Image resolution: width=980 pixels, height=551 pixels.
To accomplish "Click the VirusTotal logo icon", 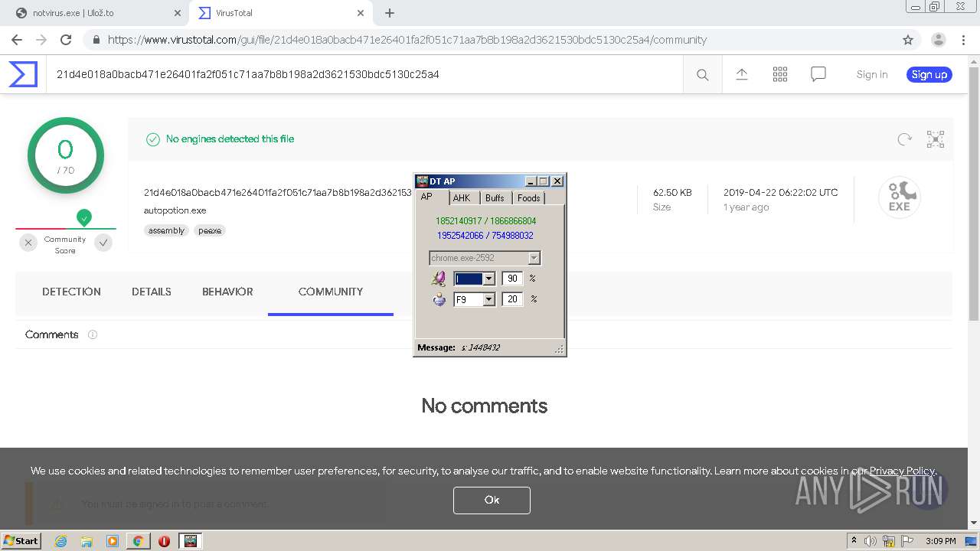I will tap(23, 74).
